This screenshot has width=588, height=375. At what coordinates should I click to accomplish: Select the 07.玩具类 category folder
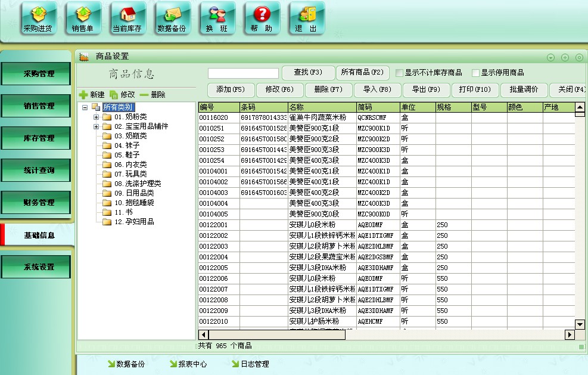(x=130, y=174)
